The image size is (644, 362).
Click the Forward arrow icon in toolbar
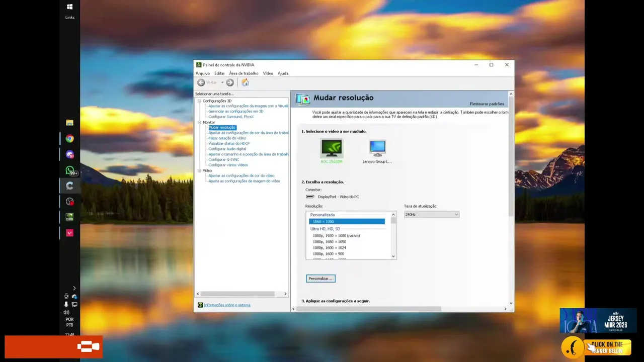230,82
